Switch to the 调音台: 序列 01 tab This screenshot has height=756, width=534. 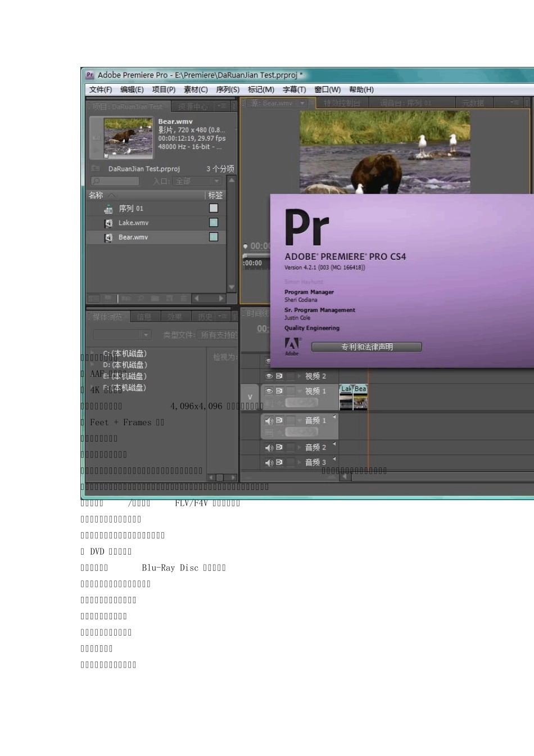pos(405,103)
